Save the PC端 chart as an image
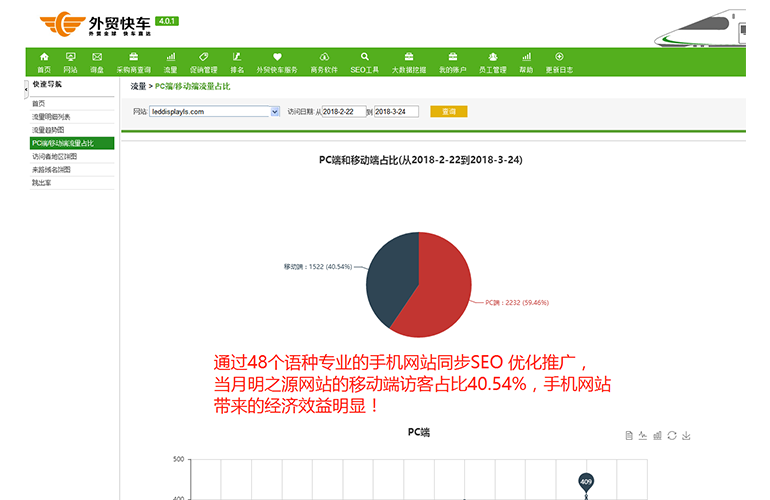The image size is (770, 500). click(x=686, y=435)
